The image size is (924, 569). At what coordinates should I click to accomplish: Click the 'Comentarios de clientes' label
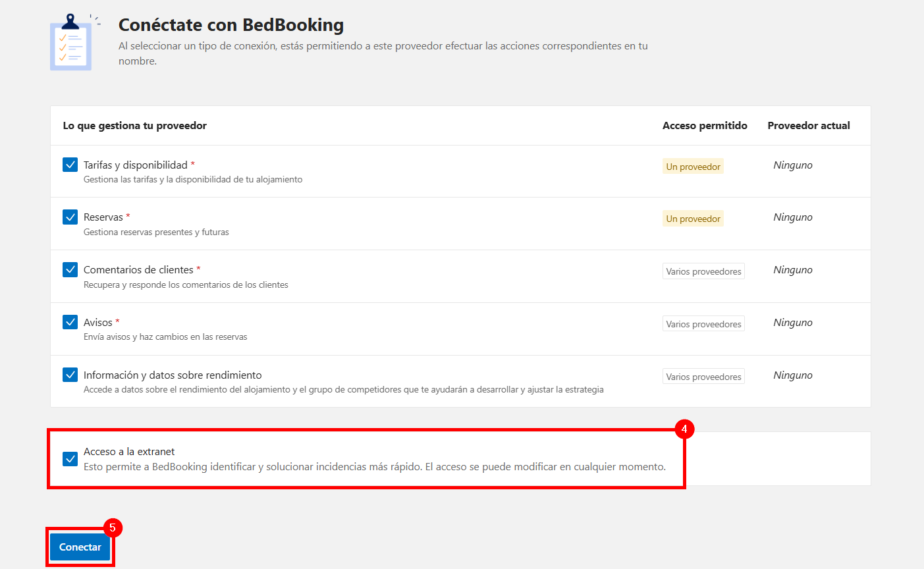tap(138, 269)
